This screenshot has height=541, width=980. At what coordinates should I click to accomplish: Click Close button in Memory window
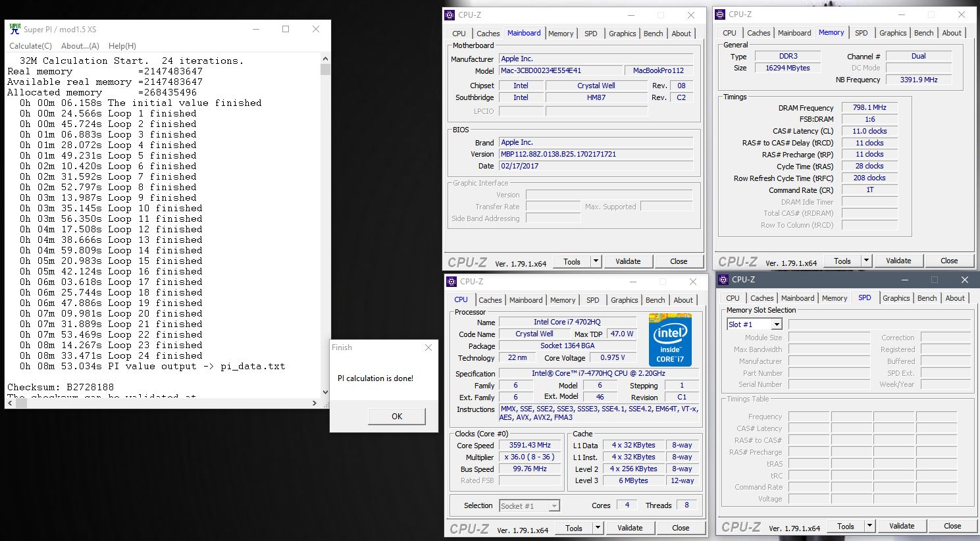(949, 261)
